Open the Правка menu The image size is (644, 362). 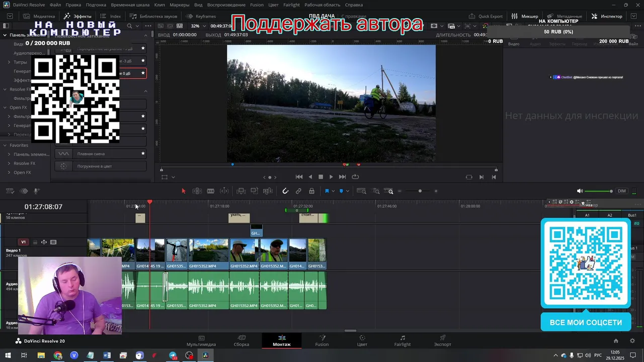pos(73,5)
